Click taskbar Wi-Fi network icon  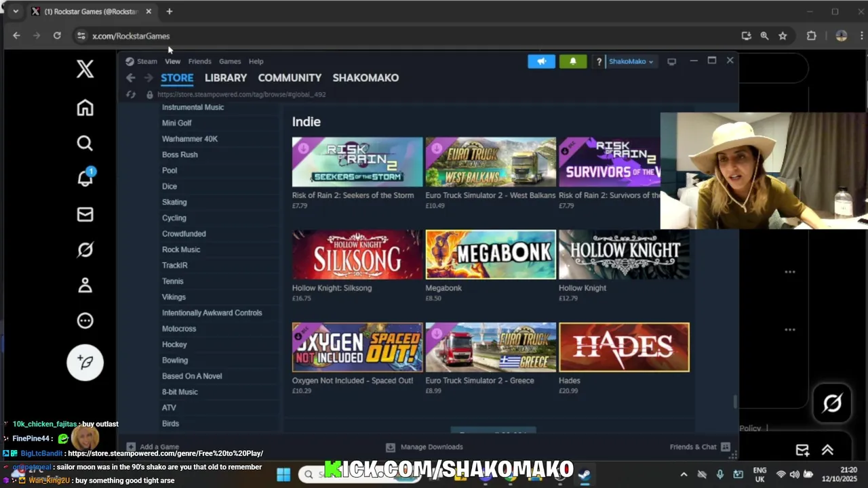click(781, 474)
